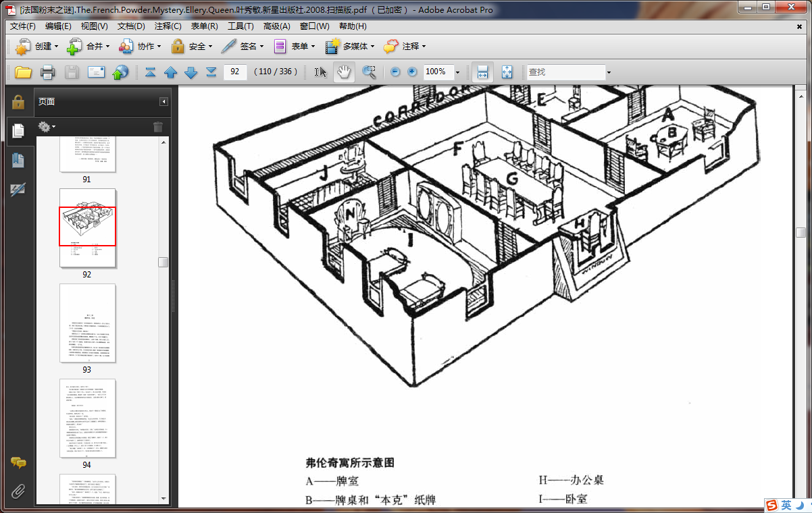The height and width of the screenshot is (513, 812).
Task: Click the 合并 toolbar button
Action: [86, 47]
